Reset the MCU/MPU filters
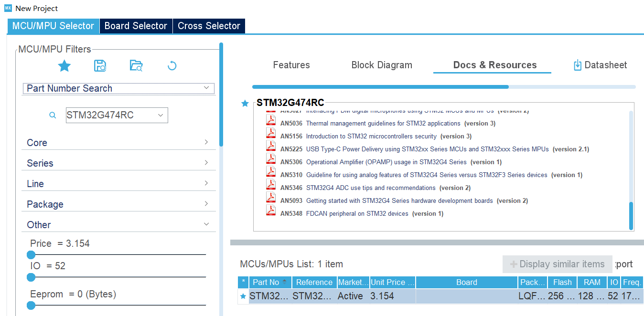 point(172,66)
